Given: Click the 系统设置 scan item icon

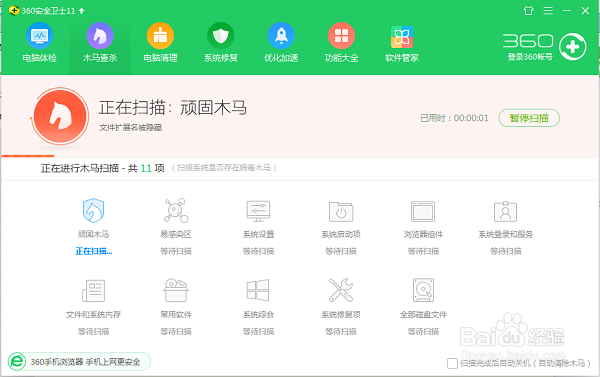Looking at the screenshot, I should click(258, 211).
